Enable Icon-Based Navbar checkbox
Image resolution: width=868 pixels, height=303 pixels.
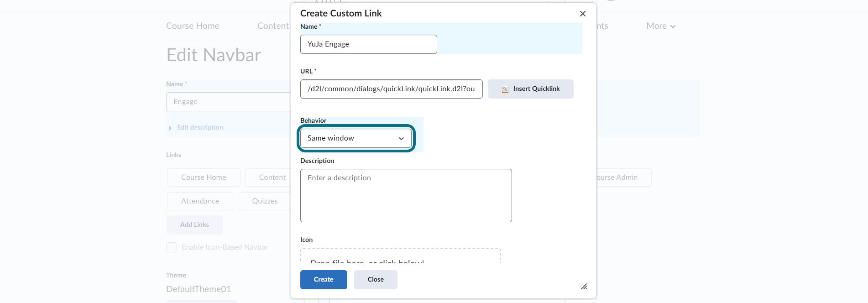coord(172,248)
